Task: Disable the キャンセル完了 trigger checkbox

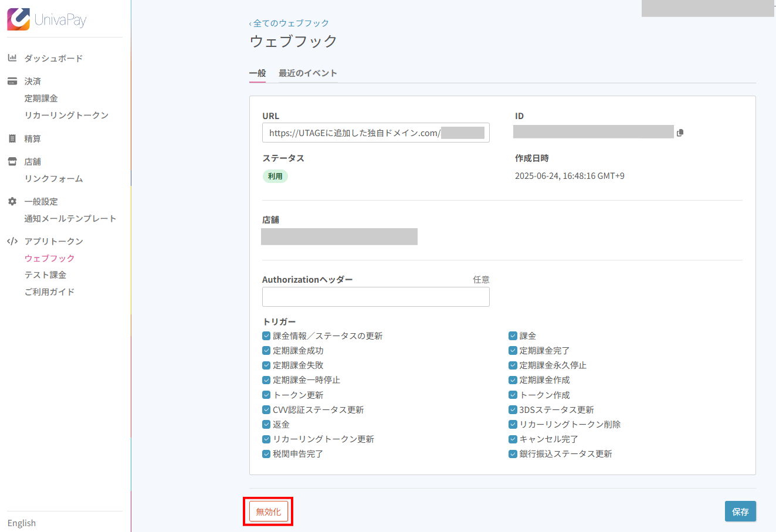Action: point(513,439)
